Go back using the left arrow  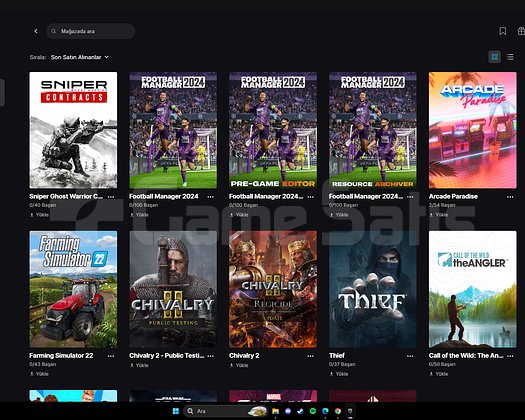tap(36, 31)
